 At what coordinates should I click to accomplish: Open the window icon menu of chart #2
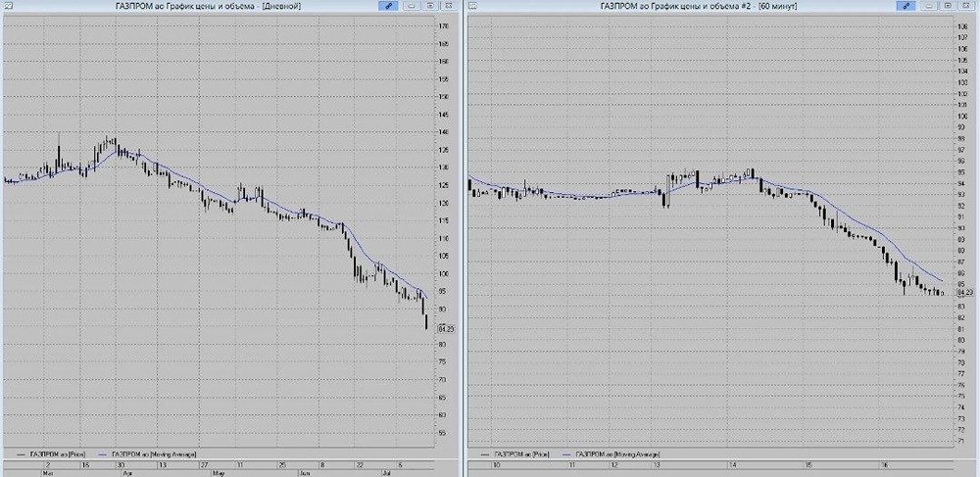click(472, 6)
